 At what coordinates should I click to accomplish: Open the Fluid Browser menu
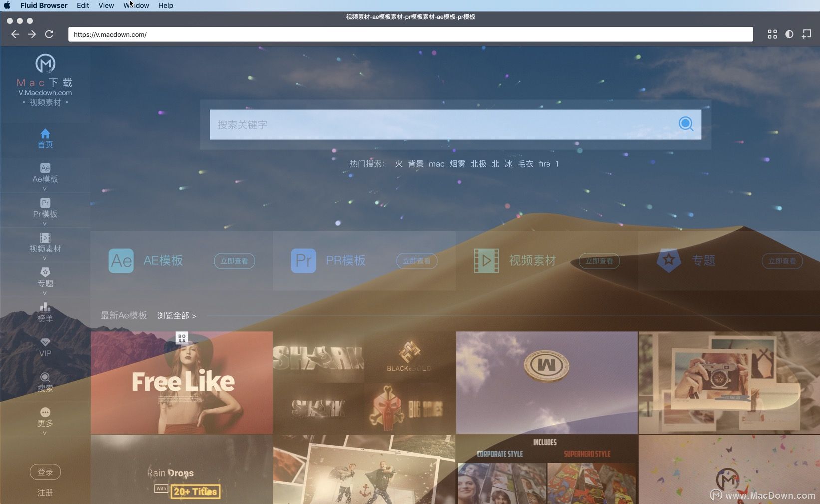pyautogui.click(x=44, y=5)
